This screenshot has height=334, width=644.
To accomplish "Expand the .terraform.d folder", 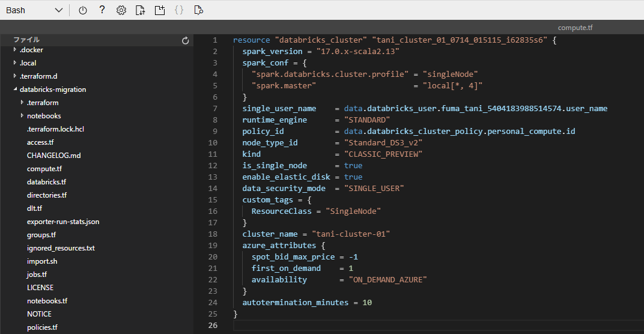I will pos(15,76).
